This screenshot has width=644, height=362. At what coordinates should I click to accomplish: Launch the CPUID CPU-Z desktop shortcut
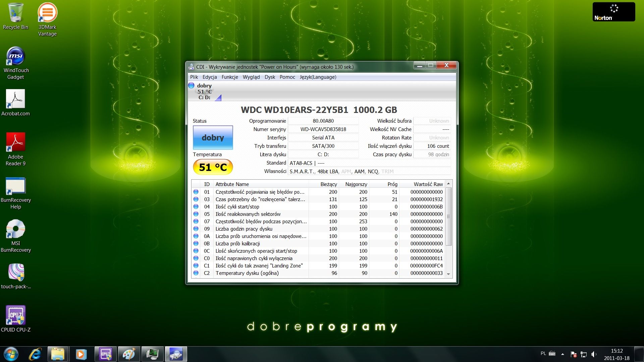point(15,315)
